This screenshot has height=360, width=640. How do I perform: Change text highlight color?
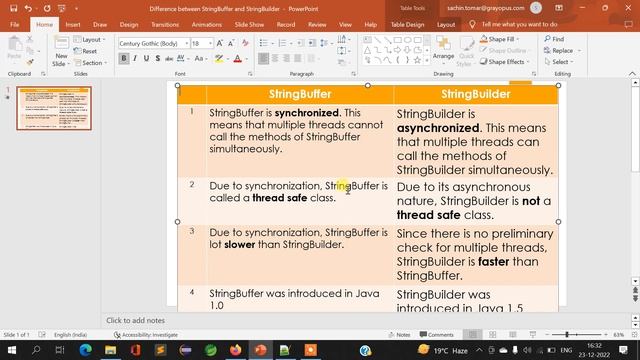pos(219,59)
